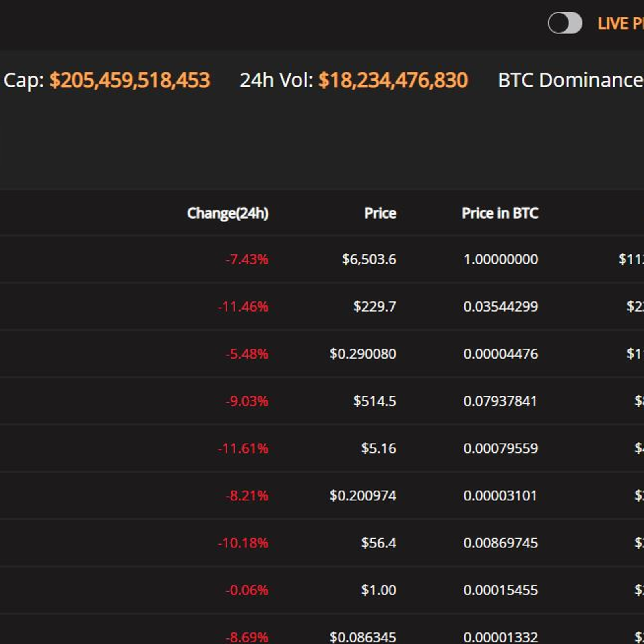
Task: Select the $56.4 price cell
Action: (379, 543)
